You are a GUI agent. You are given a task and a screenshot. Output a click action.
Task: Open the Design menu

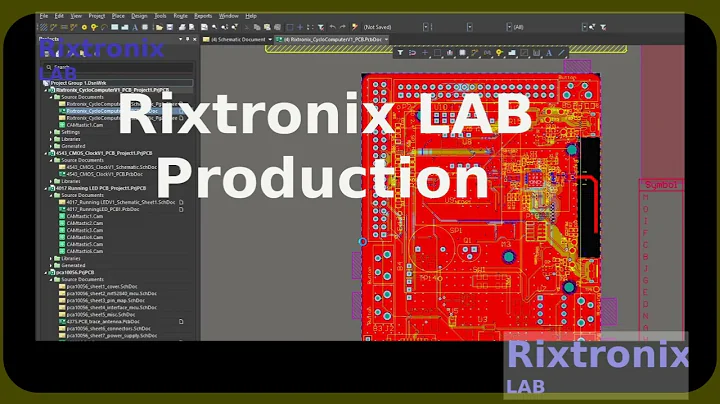pos(139,16)
